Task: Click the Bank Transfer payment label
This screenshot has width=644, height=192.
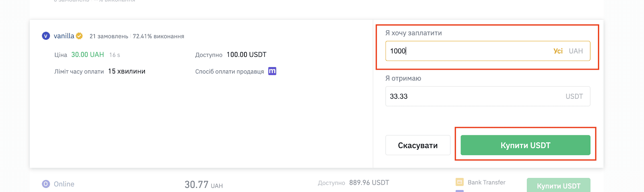Action: pos(487,182)
